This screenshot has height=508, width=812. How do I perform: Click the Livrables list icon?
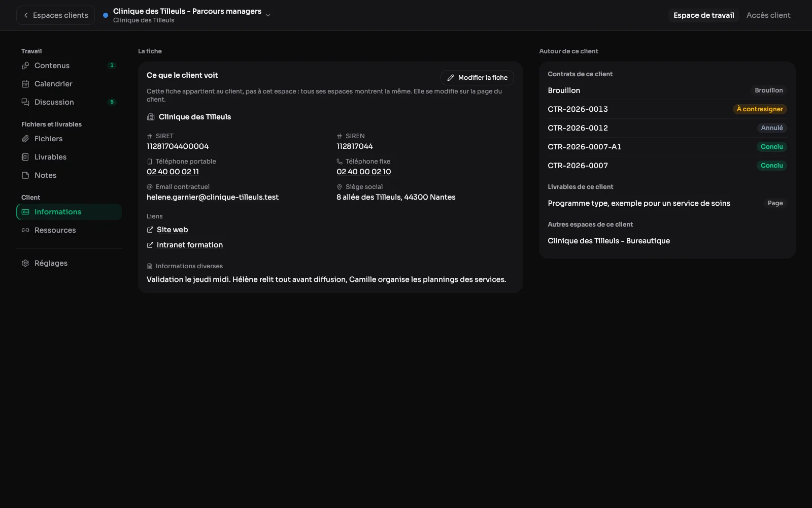[x=25, y=157]
